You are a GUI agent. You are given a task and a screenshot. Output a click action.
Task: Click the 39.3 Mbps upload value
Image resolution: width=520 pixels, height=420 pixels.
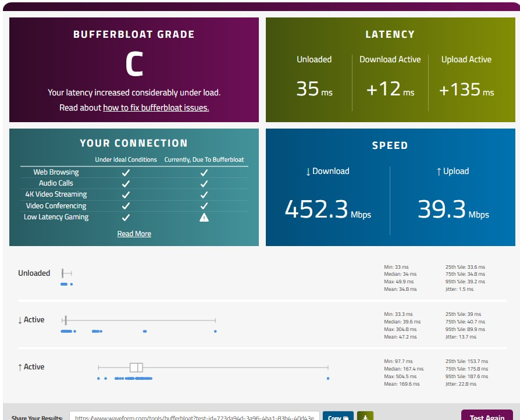pos(453,209)
